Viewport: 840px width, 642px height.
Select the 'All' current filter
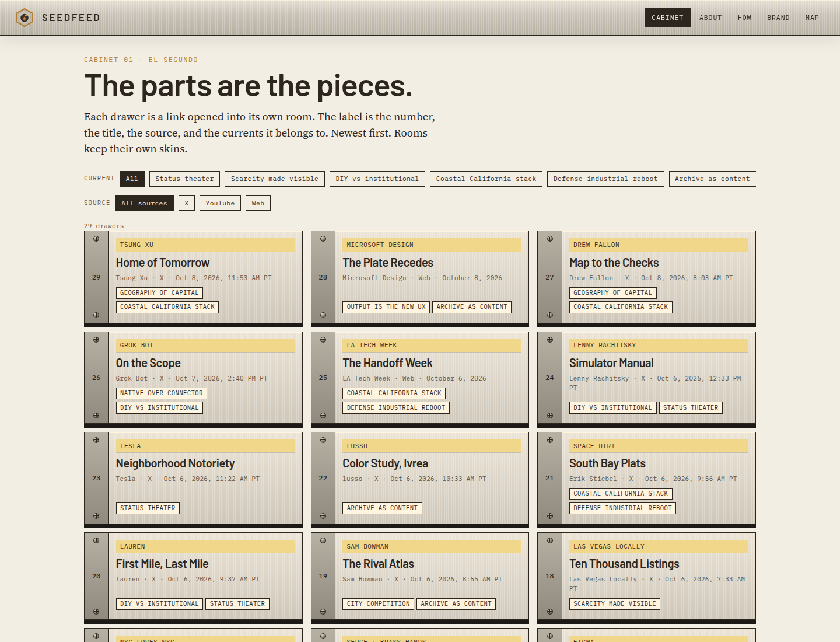pyautogui.click(x=132, y=179)
